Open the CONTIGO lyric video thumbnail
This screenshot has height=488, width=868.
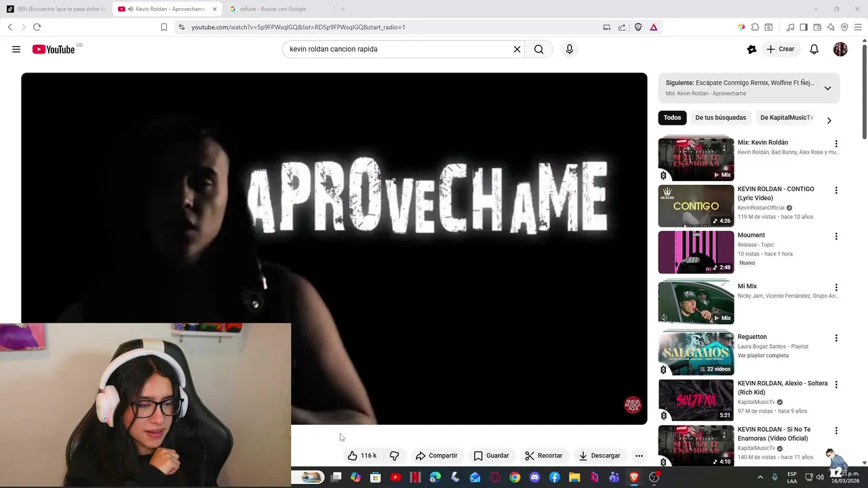[696, 205]
